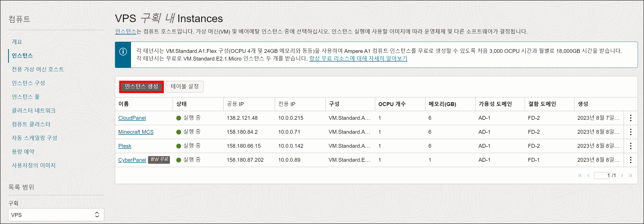The width and height of the screenshot is (644, 224).
Task: Select 클러스터 네트워크 in the sidebar
Action: (34, 110)
